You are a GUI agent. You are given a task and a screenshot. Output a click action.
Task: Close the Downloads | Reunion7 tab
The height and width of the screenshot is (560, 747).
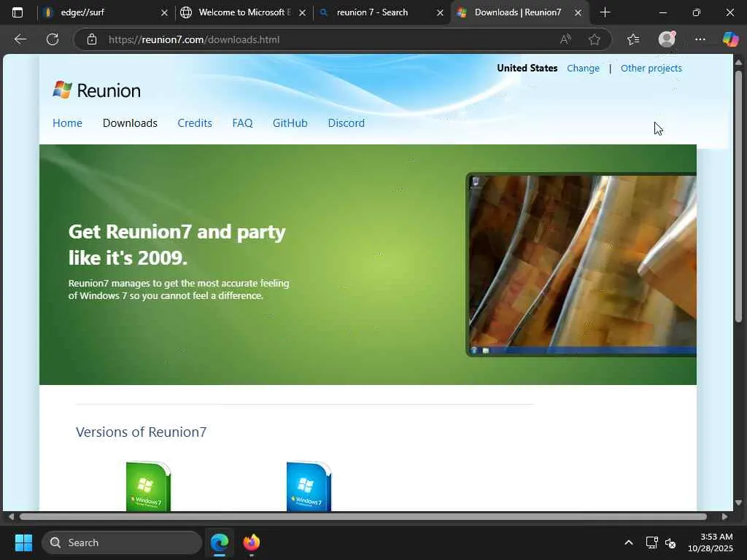(578, 13)
